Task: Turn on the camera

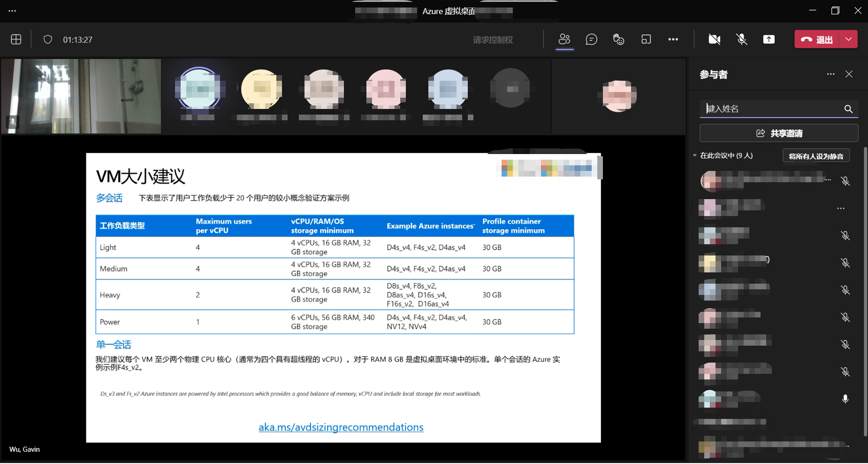Action: tap(715, 39)
